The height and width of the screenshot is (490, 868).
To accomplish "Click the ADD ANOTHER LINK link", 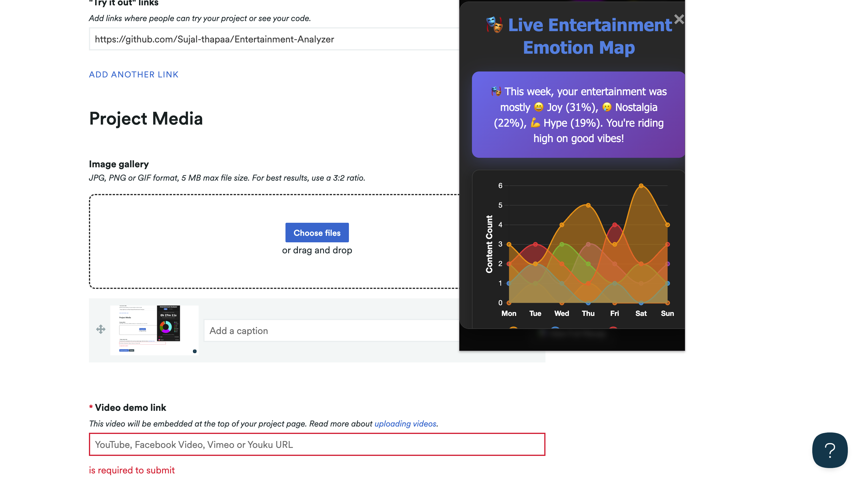I will [133, 74].
